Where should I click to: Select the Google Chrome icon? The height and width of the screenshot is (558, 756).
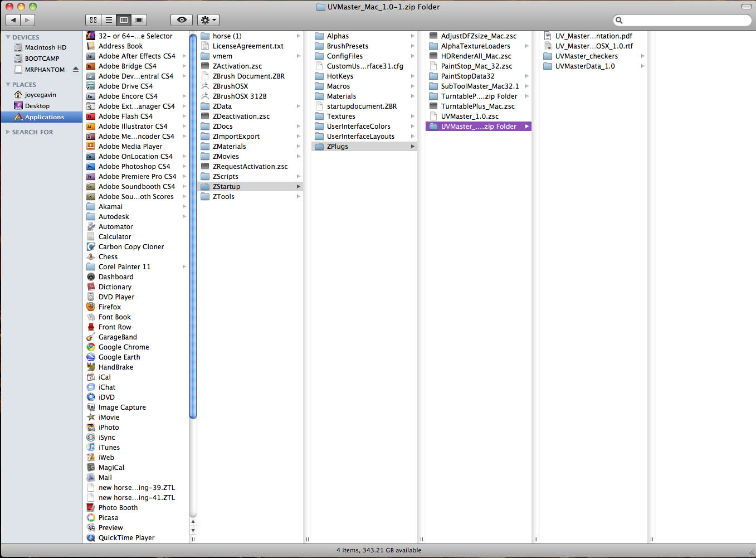click(x=91, y=347)
